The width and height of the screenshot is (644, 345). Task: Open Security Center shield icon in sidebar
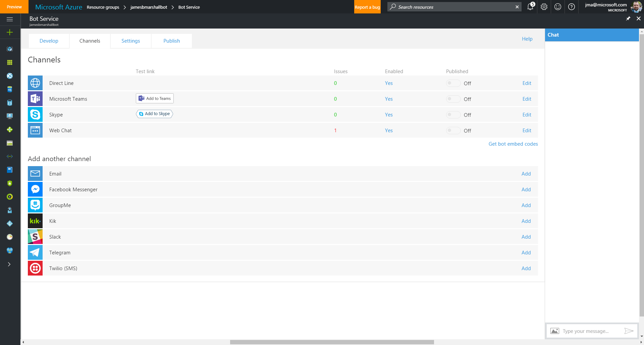[10, 183]
